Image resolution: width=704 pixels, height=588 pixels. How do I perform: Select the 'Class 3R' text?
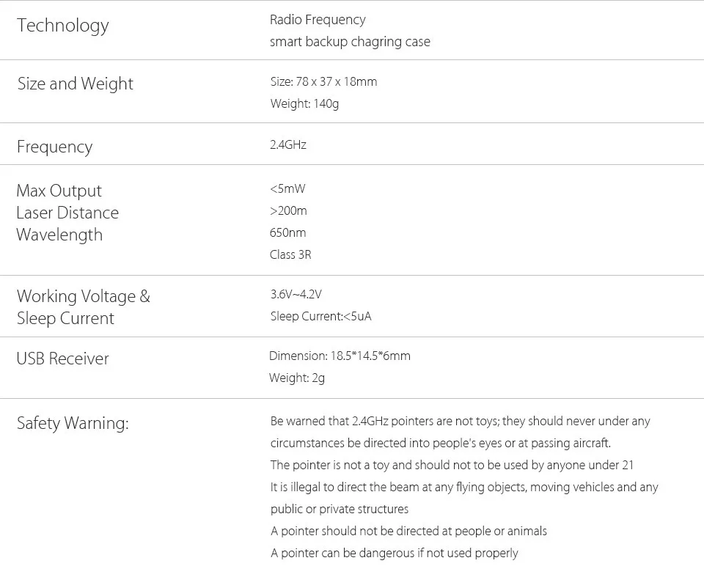[290, 254]
